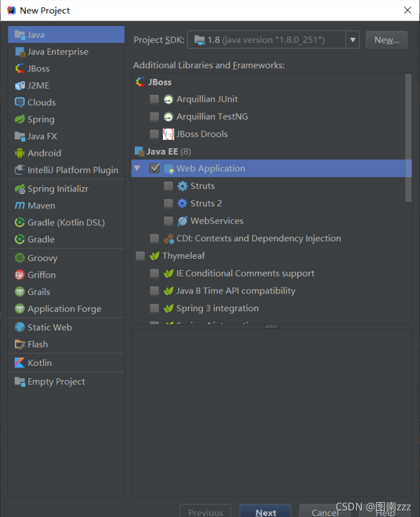
Task: Tick the Struts 2 checkbox
Action: 168,204
